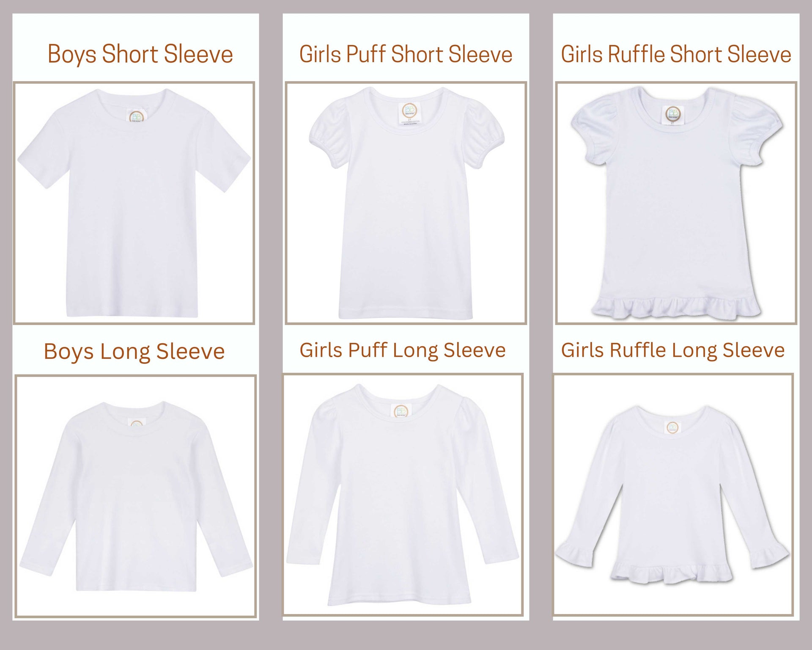Screen dimensions: 812x650
Task: Click the 'Boys Long Sleeve' heading text
Action: click(x=134, y=352)
